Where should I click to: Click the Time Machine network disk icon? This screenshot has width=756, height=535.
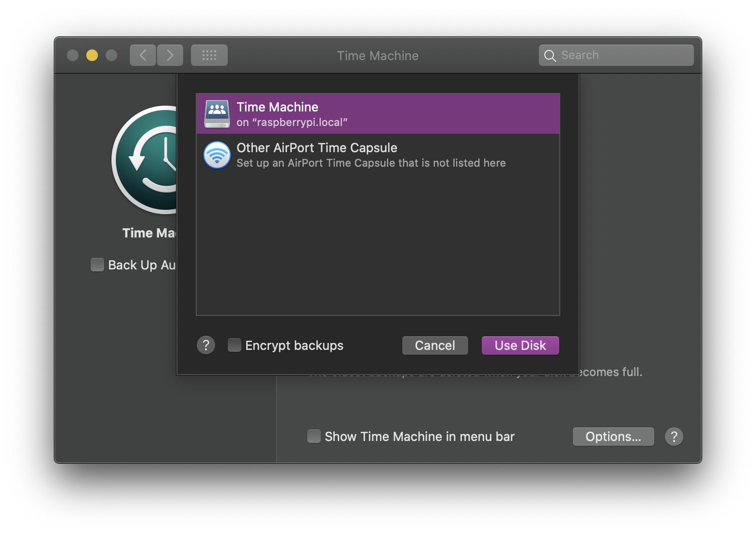[x=217, y=114]
